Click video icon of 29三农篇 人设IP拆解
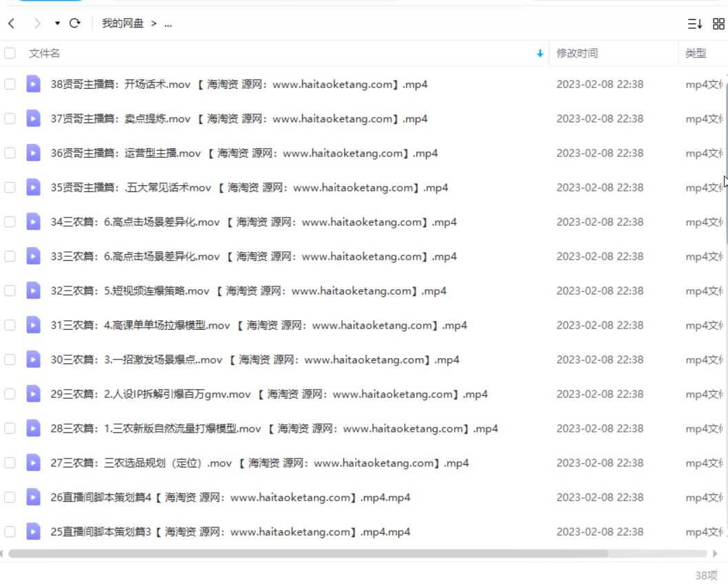Screen dimensions: 728x588 tap(33, 394)
